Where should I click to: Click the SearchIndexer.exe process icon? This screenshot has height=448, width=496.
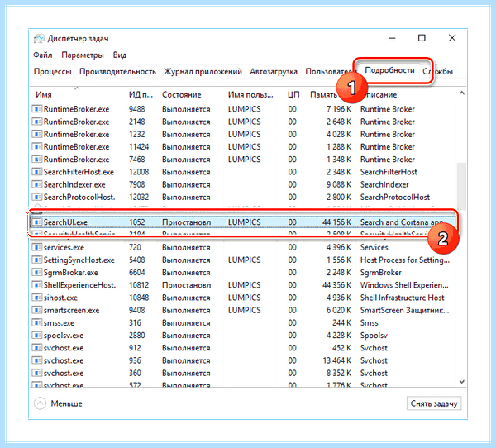point(36,184)
